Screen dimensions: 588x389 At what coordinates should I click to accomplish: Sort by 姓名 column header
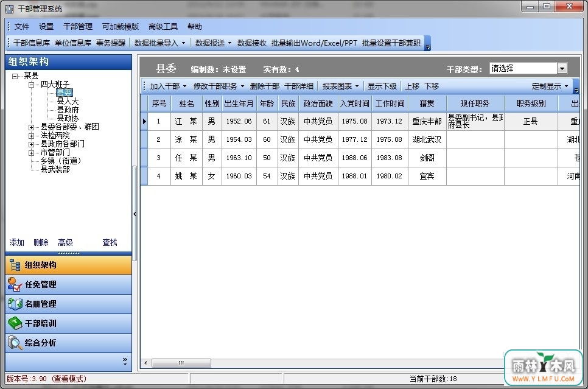187,103
